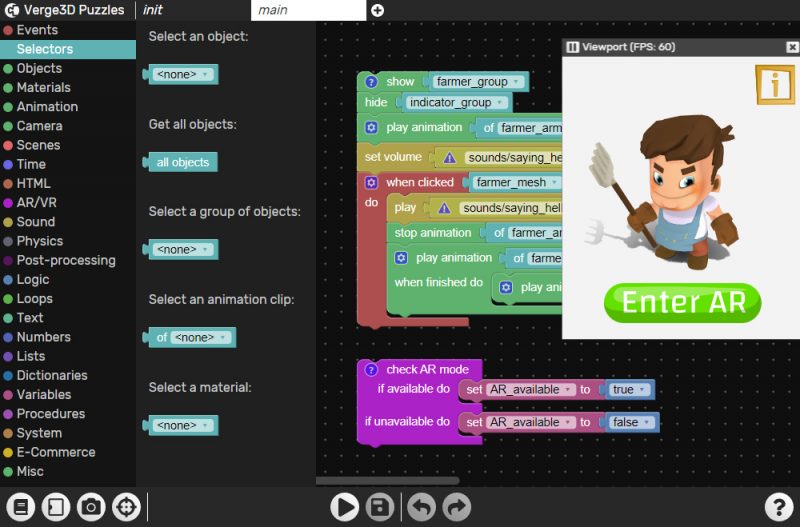The height and width of the screenshot is (527, 800).
Task: Click the Save floppy disk icon
Action: (380, 507)
